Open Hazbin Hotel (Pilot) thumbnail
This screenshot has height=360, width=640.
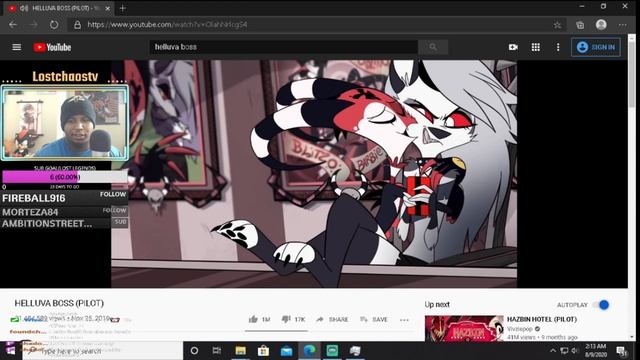pos(464,329)
